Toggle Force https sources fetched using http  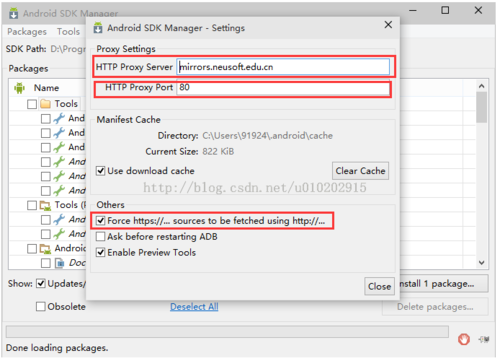100,221
